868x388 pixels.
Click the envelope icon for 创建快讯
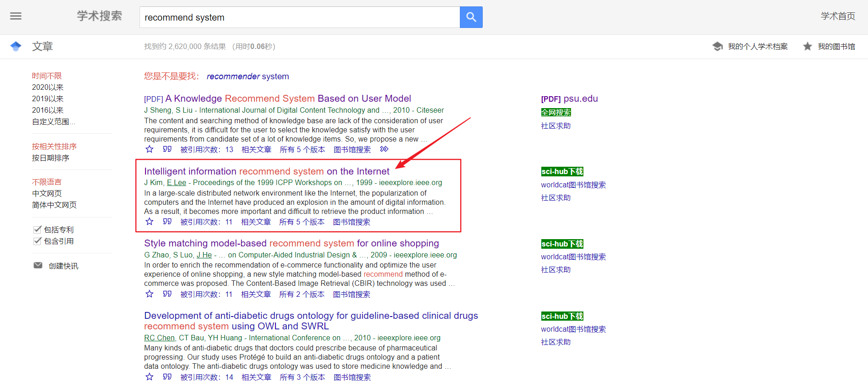38,266
